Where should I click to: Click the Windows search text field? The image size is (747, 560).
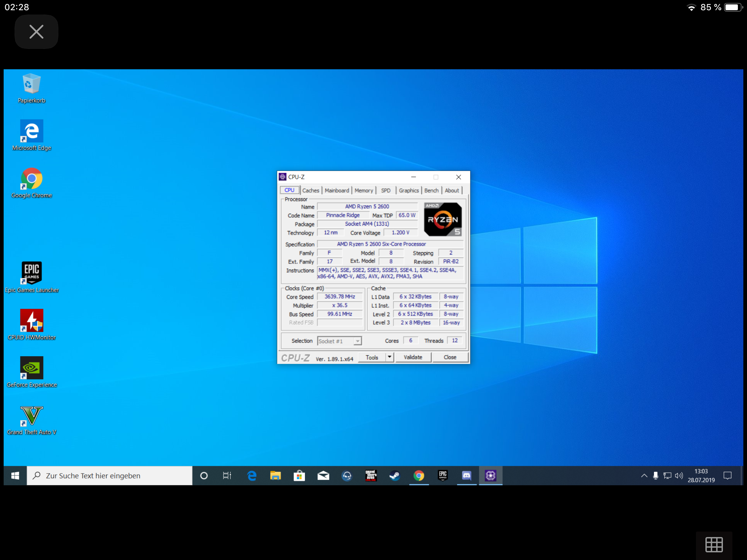pyautogui.click(x=109, y=475)
